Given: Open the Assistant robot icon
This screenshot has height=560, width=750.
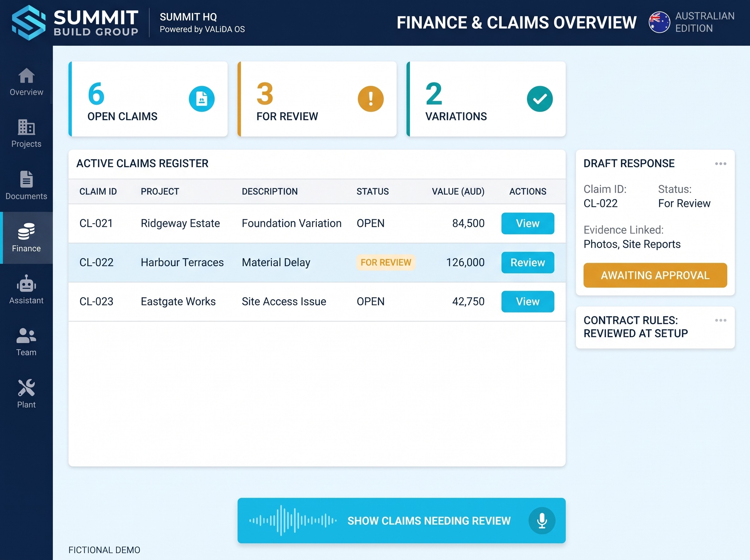Looking at the screenshot, I should coord(27,283).
